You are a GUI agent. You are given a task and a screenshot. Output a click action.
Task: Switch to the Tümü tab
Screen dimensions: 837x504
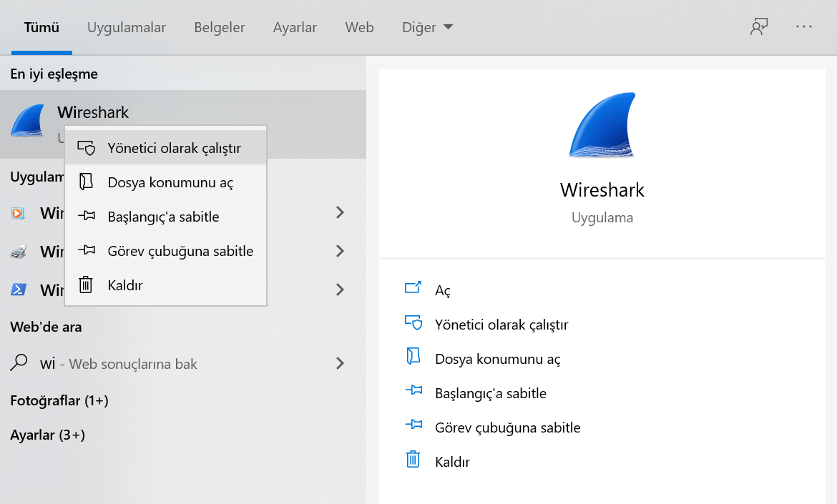coord(41,27)
